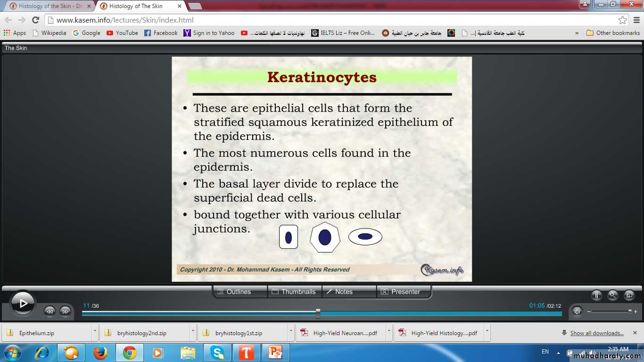Open dropdown arrow for Epithelium.zip download
The width and height of the screenshot is (644, 362).
coord(95,331)
